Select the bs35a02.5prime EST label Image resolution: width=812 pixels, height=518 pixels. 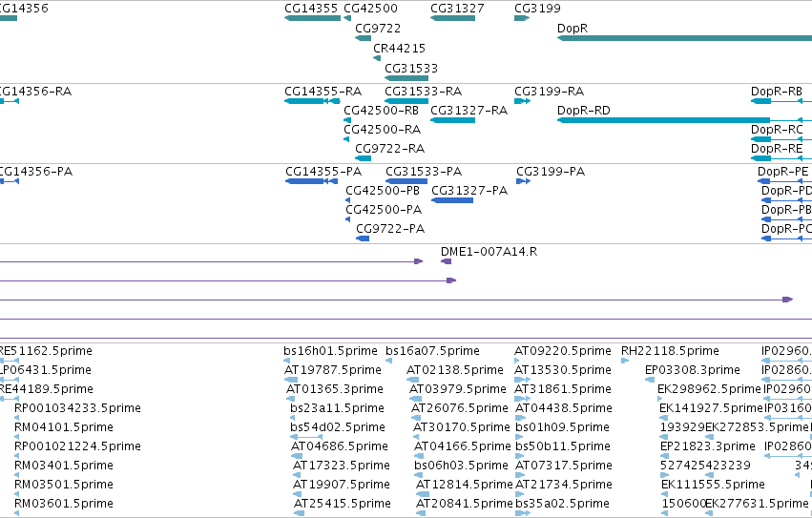tap(562, 504)
